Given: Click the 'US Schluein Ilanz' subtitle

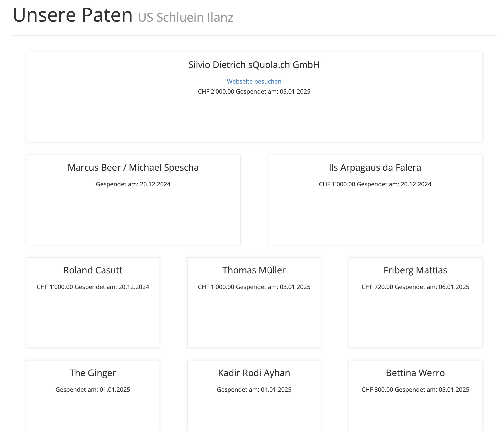Looking at the screenshot, I should click(185, 17).
